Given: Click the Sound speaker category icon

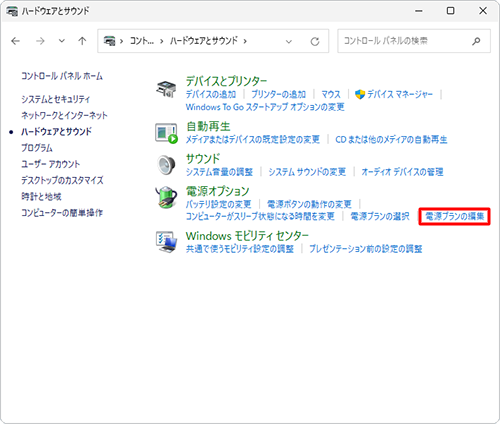Looking at the screenshot, I should [x=166, y=165].
